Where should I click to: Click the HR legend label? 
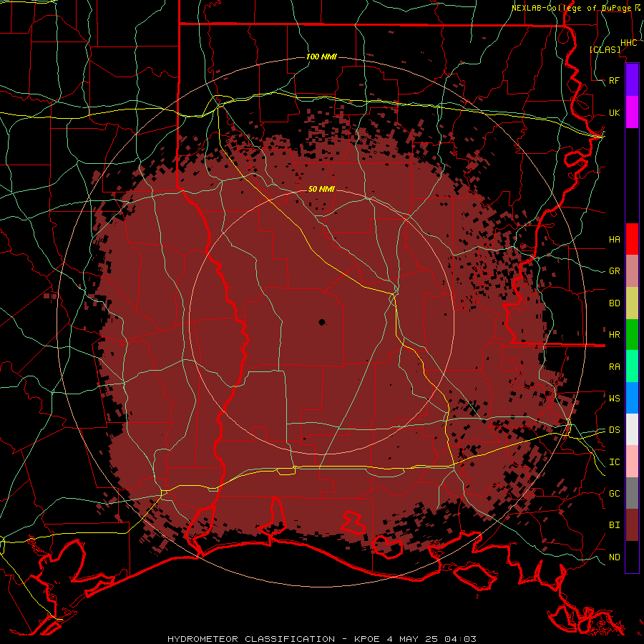pos(614,335)
